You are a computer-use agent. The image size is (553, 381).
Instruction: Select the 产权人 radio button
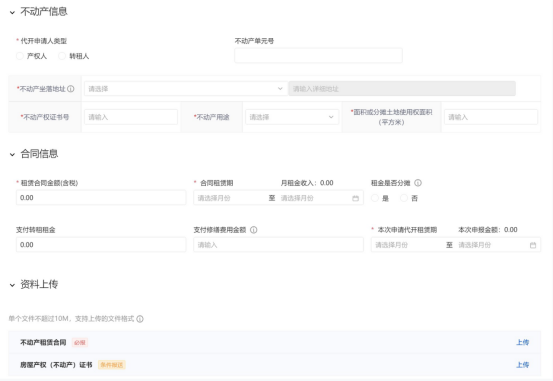(20, 56)
